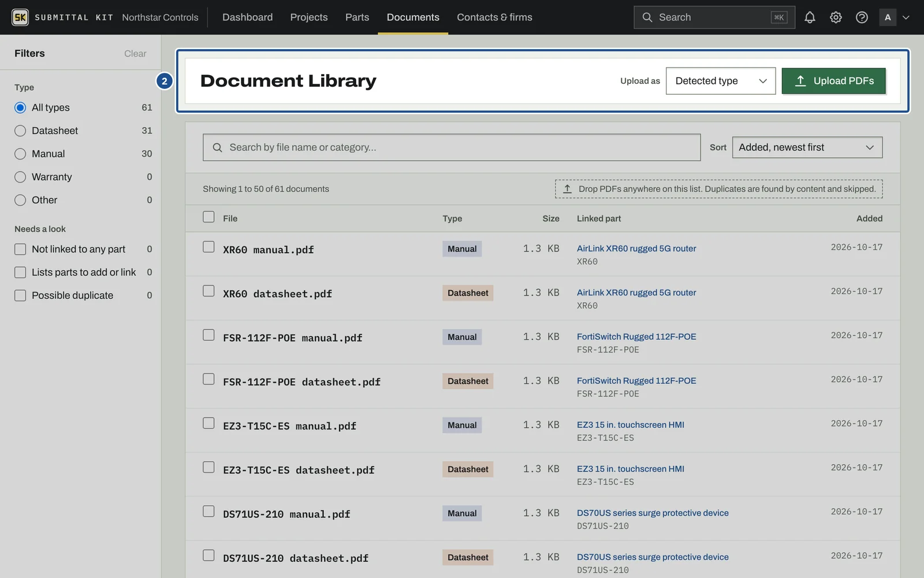Screen dimensions: 924x578
Task: Click the Submittal Kit logo icon
Action: click(20, 17)
